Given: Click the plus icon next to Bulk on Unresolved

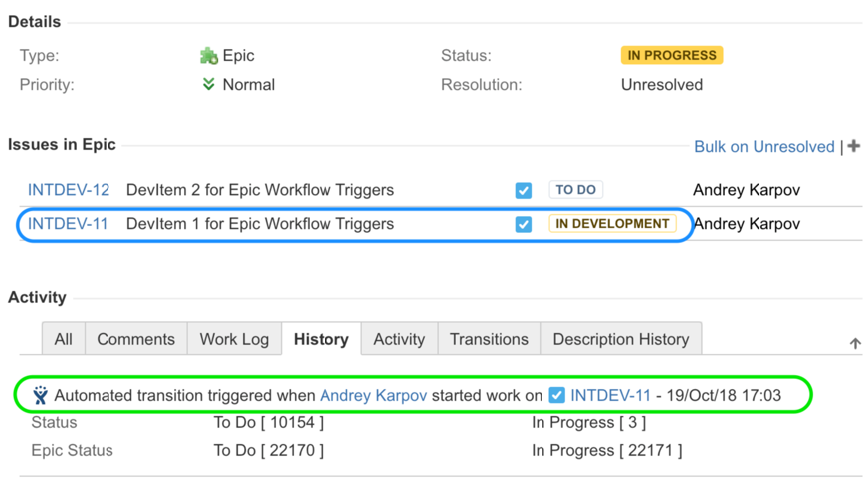Looking at the screenshot, I should pos(854,146).
